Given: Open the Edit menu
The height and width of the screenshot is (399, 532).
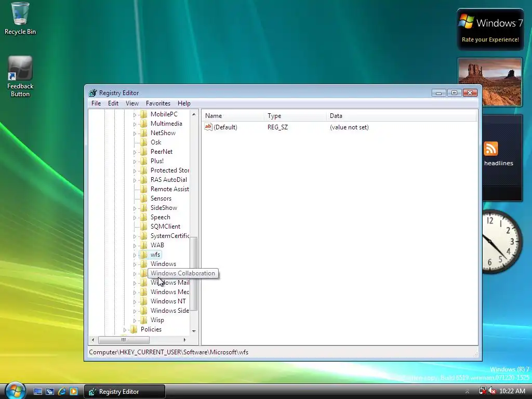Looking at the screenshot, I should (x=113, y=103).
